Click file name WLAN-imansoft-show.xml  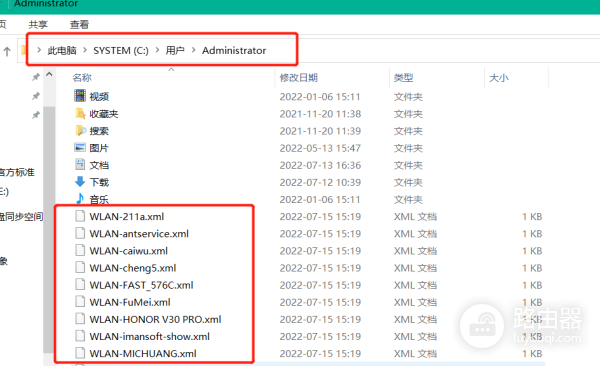point(150,337)
